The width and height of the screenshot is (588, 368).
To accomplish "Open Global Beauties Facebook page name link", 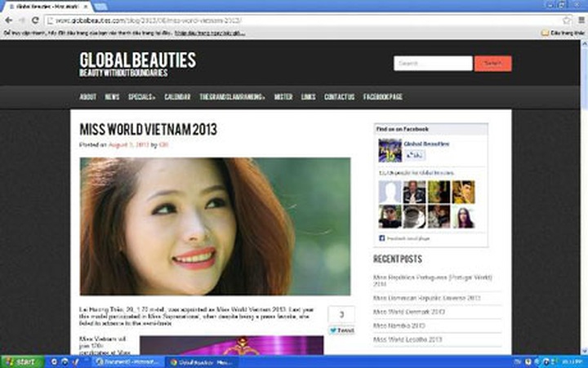I will pos(426,144).
